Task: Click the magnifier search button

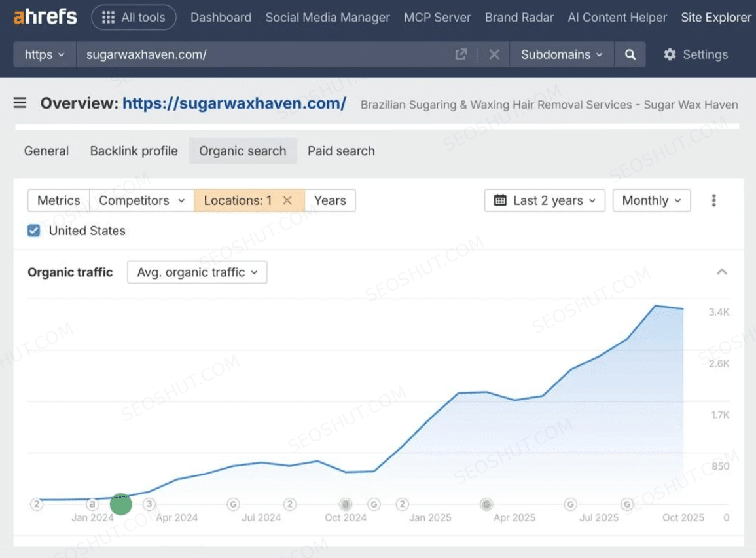Action: [630, 54]
